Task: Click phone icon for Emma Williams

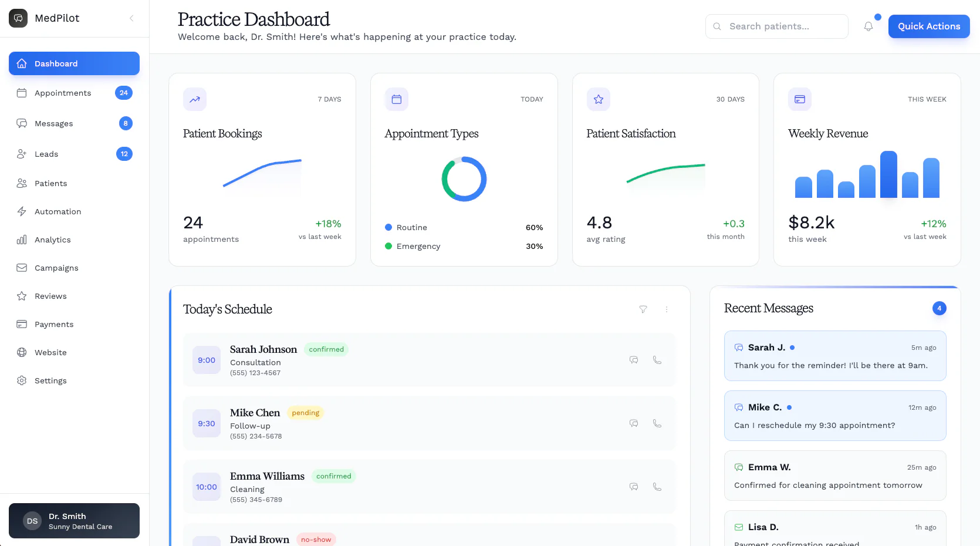Action: 657,487
